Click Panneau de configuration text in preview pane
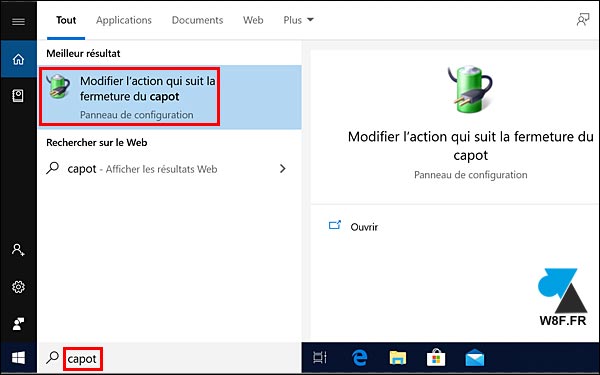600x375 pixels. 471,175
